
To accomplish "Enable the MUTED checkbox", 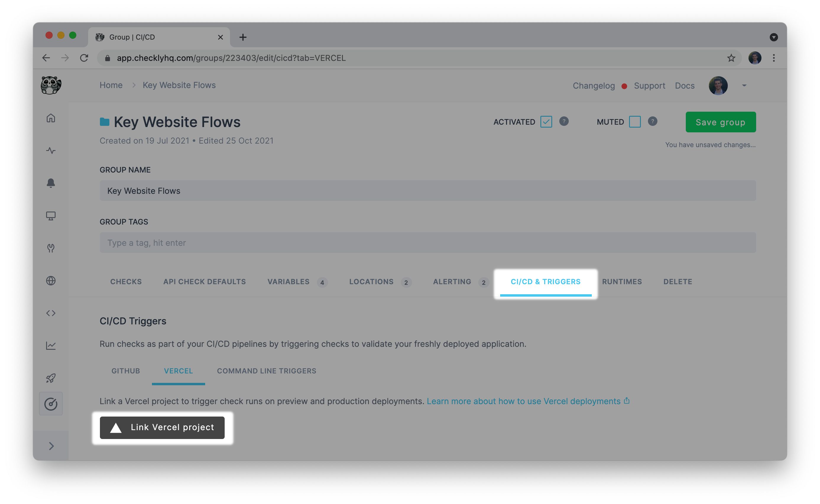I will coord(636,122).
